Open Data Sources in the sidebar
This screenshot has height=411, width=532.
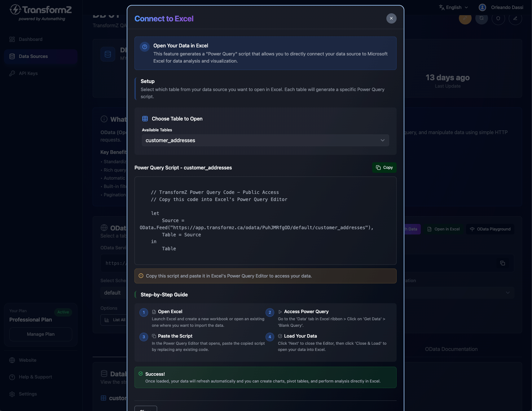pos(33,56)
